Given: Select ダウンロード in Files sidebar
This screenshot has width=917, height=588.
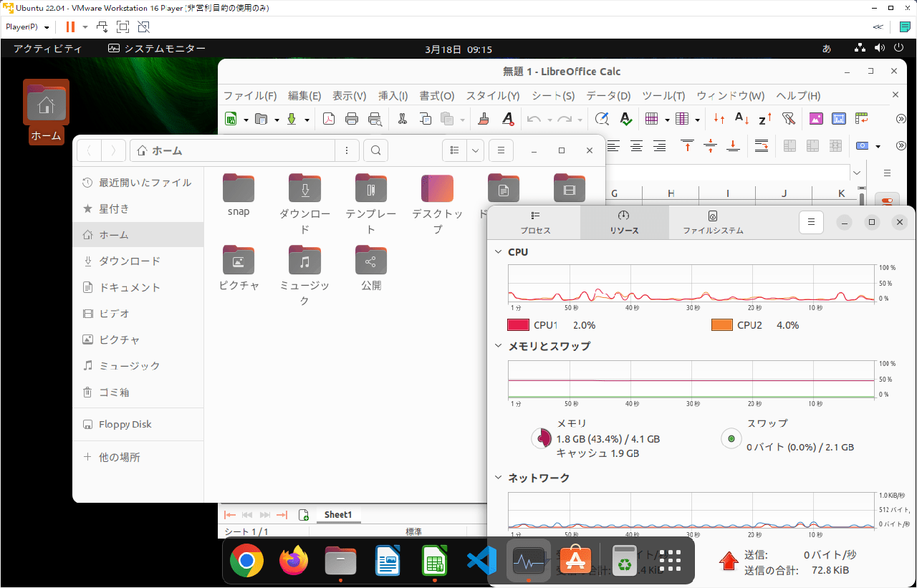Looking at the screenshot, I should pyautogui.click(x=138, y=261).
